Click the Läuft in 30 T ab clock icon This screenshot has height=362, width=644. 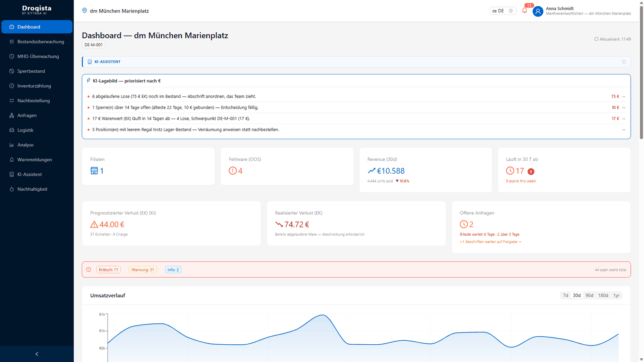pyautogui.click(x=510, y=171)
